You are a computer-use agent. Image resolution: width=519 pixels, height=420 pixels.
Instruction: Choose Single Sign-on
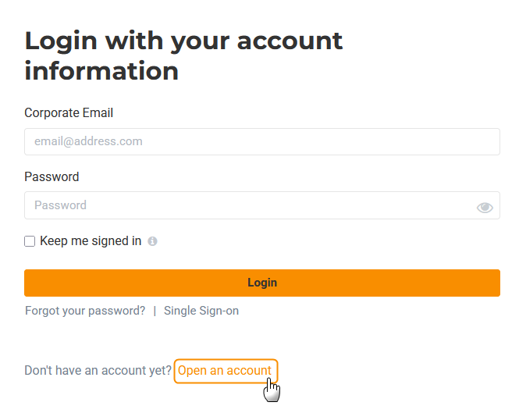(x=201, y=311)
